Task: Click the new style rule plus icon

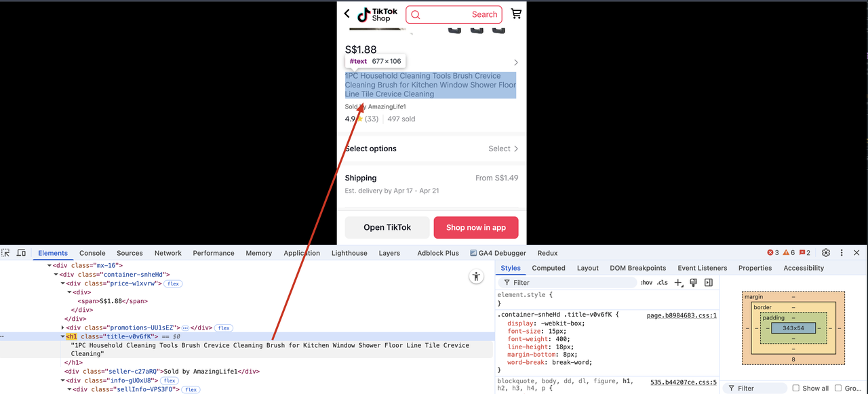Action: pos(678,283)
